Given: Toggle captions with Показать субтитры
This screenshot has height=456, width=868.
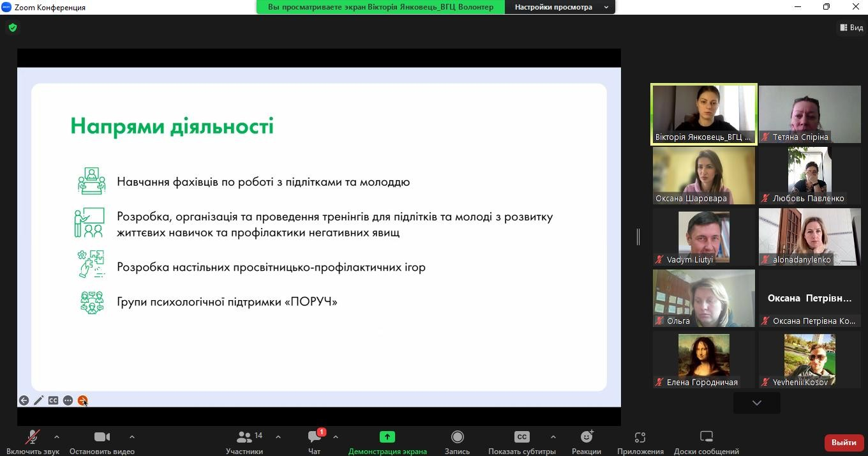Looking at the screenshot, I should coord(521,442).
